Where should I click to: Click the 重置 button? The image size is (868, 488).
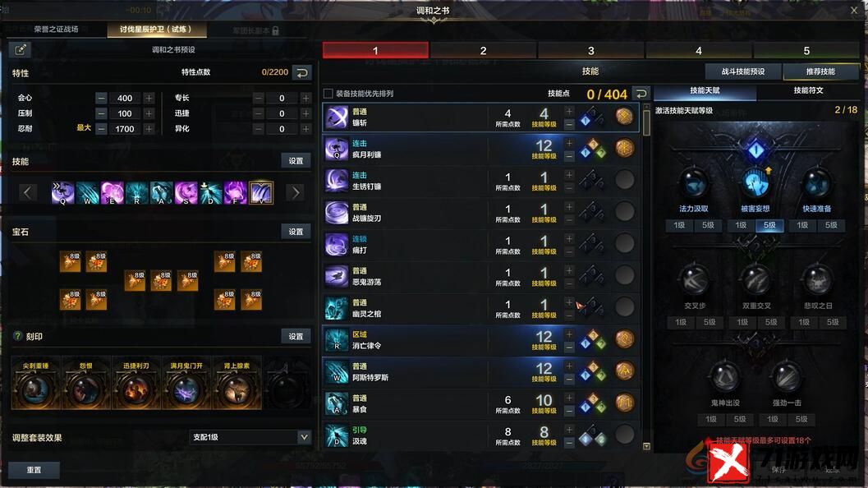click(x=34, y=470)
